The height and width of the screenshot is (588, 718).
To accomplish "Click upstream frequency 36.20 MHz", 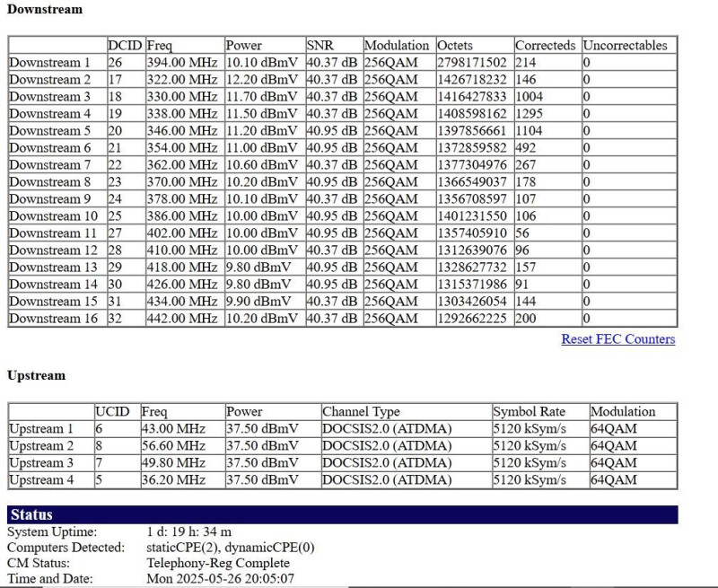I will tap(173, 480).
